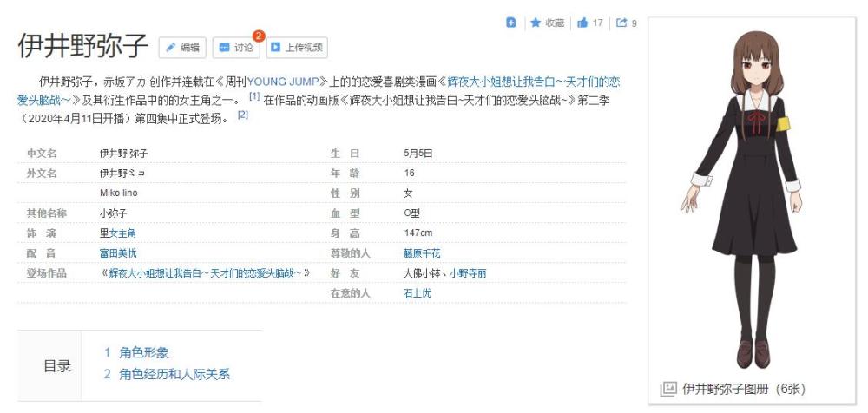Click the height value 147cm
The height and width of the screenshot is (413, 868).
click(x=418, y=233)
